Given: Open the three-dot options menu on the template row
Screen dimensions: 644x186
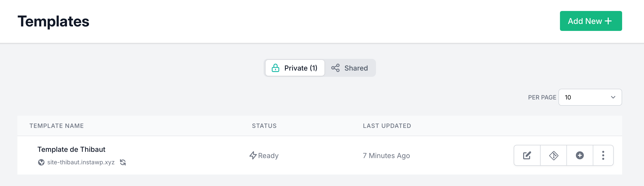Looking at the screenshot, I should click(x=603, y=155).
